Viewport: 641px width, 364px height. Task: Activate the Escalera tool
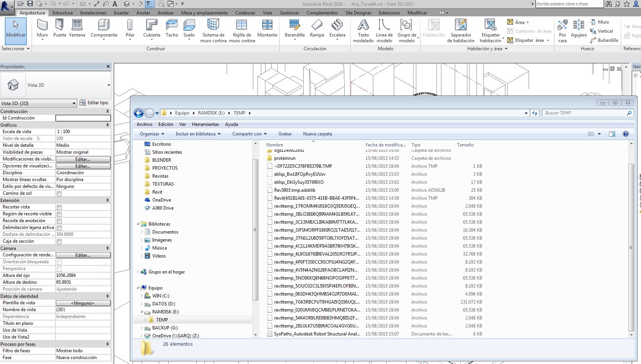pyautogui.click(x=337, y=29)
